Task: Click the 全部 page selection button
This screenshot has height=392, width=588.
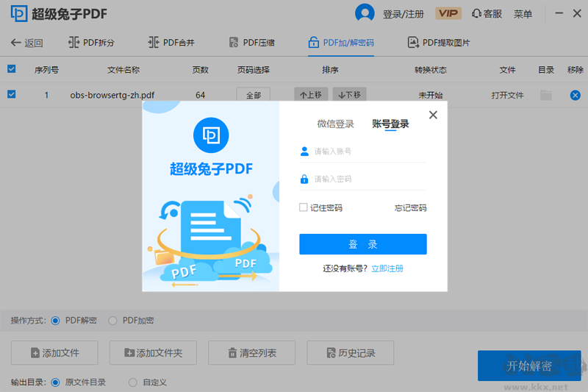Action: coord(253,95)
